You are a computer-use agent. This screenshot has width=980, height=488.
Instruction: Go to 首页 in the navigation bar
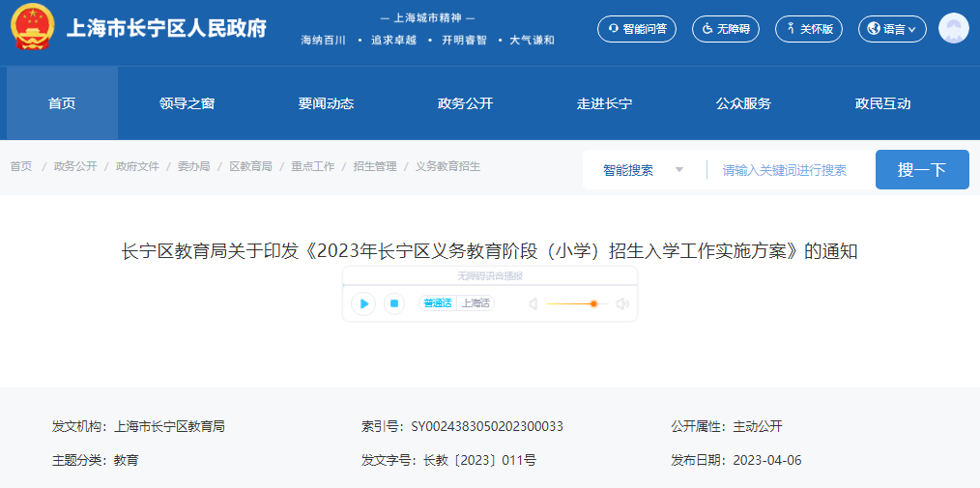click(62, 103)
